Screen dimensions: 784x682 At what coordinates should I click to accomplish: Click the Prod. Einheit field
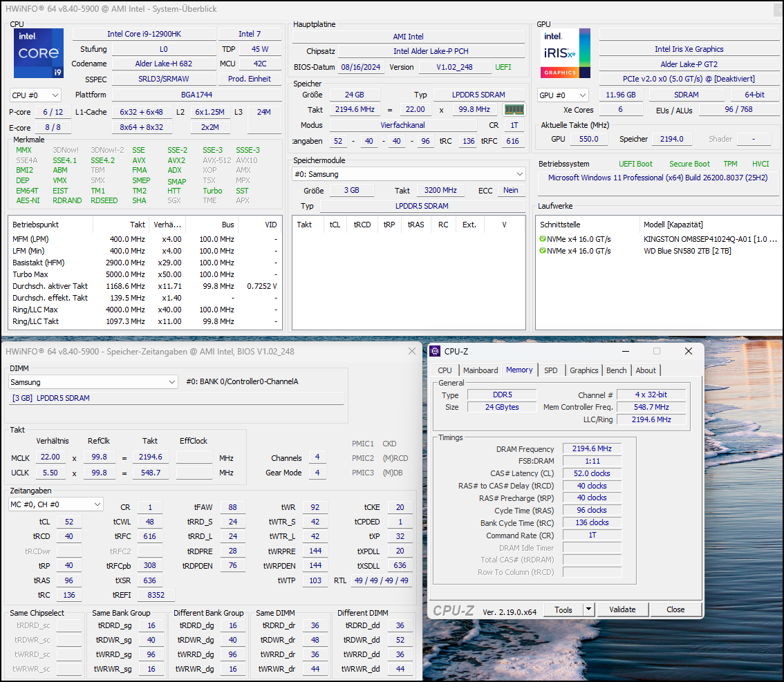click(250, 79)
